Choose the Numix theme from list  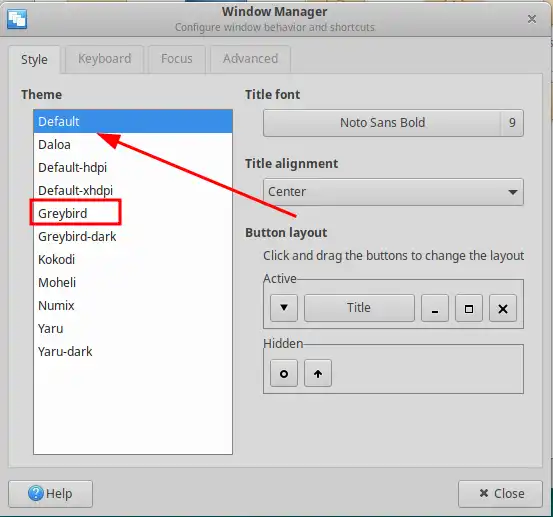coord(133,305)
